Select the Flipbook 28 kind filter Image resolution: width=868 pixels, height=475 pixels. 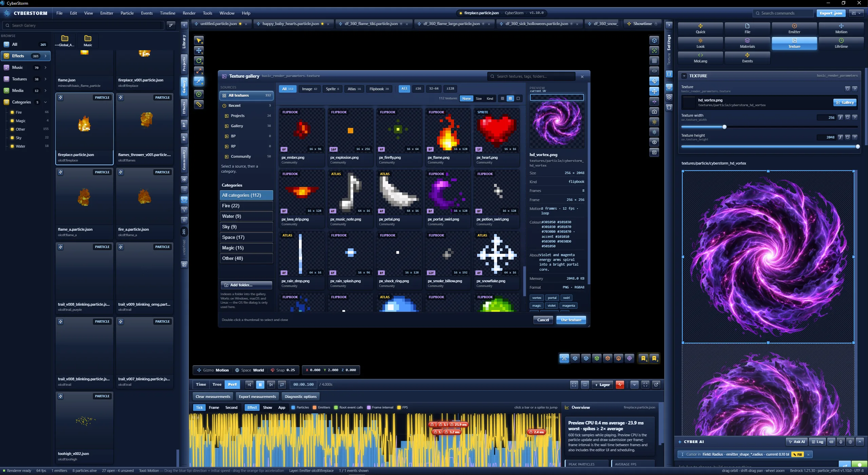[379, 89]
